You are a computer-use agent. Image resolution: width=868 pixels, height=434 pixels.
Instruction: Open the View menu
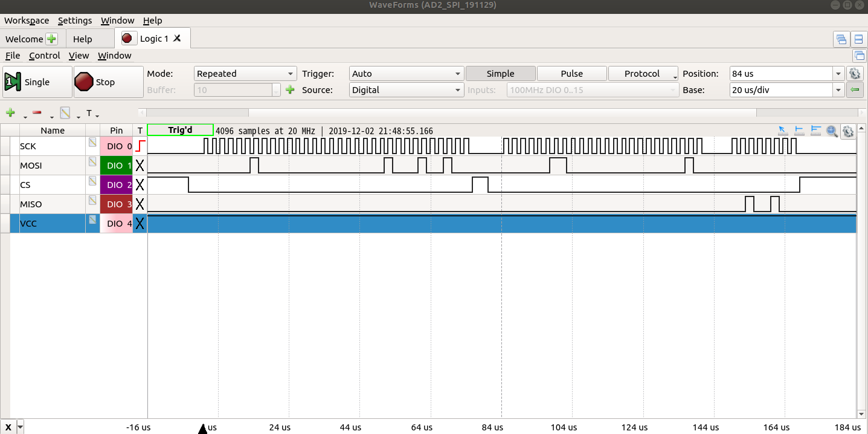tap(79, 56)
